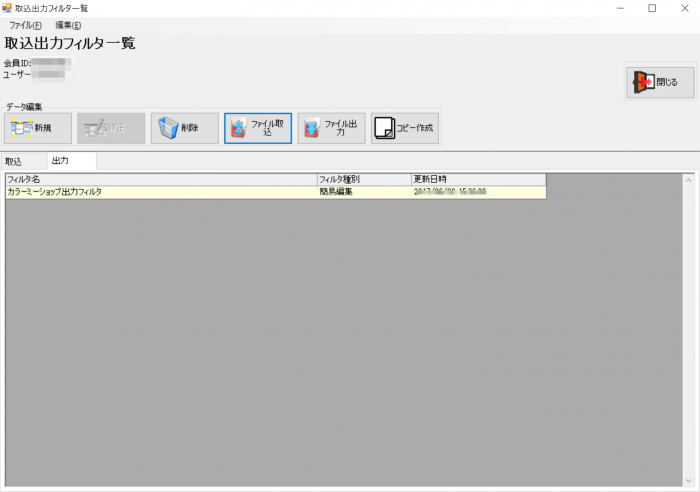Click the 閉じる door icon button
This screenshot has height=492, width=700.
click(659, 82)
